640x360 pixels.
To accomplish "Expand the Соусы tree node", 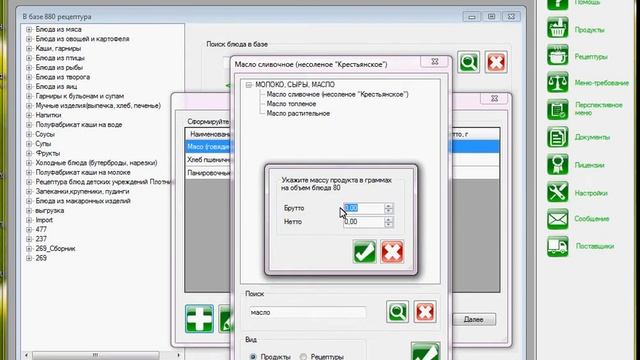I will click(29, 134).
